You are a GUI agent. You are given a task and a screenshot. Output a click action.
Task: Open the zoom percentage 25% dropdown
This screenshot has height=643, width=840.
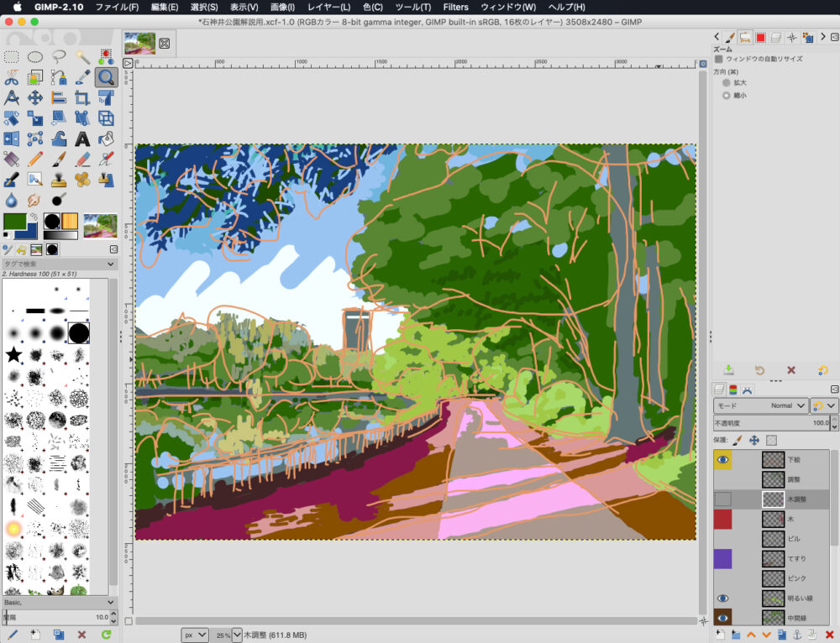pos(237,635)
